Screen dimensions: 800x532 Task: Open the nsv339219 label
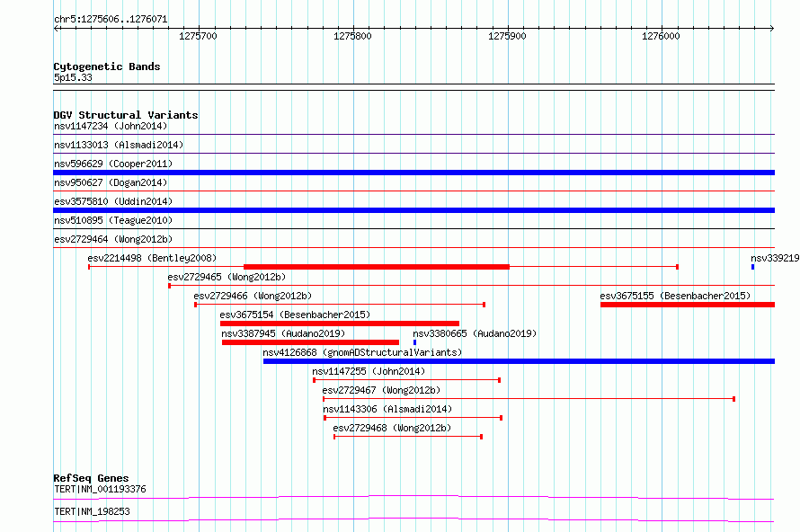[775, 258]
